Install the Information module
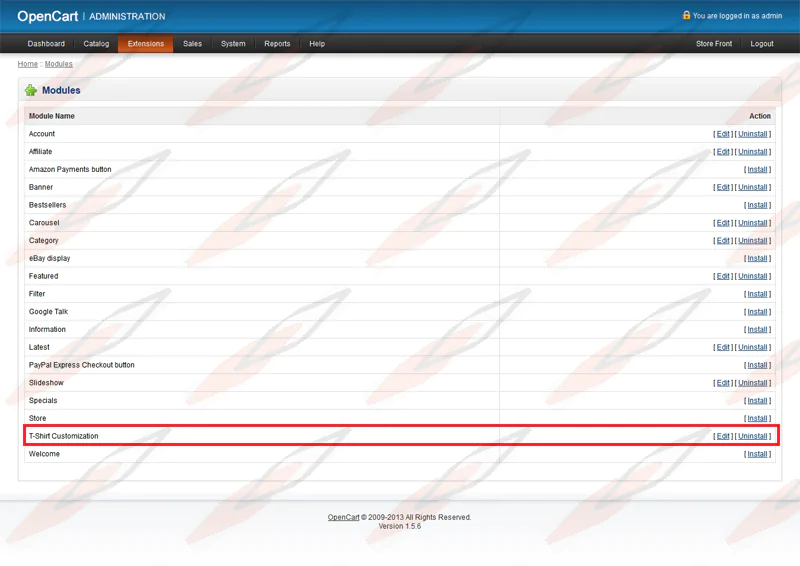Viewport: 800px width, 566px height. [x=757, y=330]
